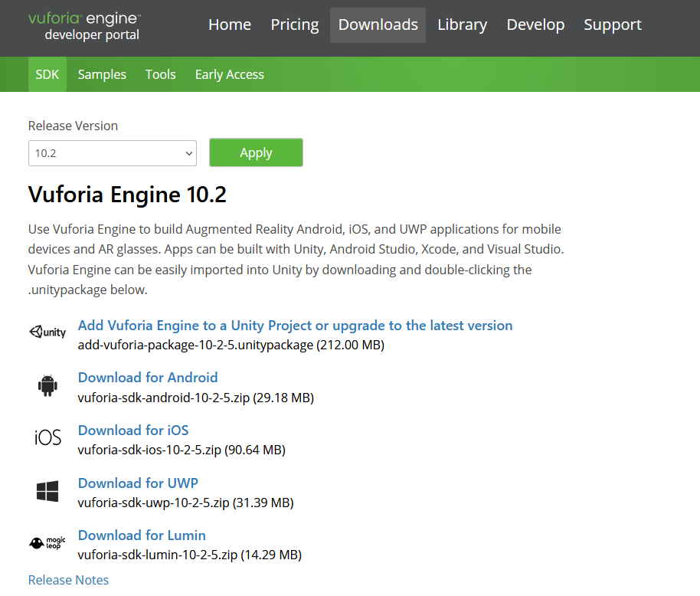
Task: Open the Develop menu item
Action: (x=535, y=25)
